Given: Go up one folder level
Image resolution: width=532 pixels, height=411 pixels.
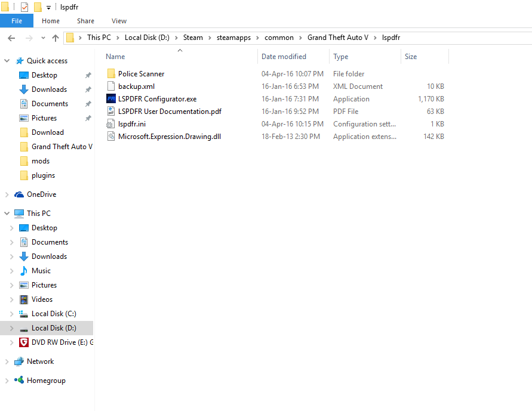Looking at the screenshot, I should click(x=56, y=38).
